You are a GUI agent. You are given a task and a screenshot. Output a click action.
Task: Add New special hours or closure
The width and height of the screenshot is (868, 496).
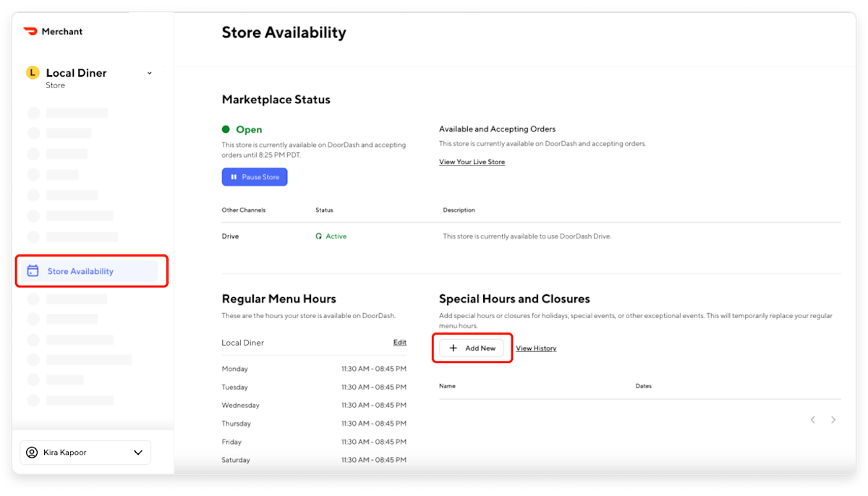click(472, 348)
